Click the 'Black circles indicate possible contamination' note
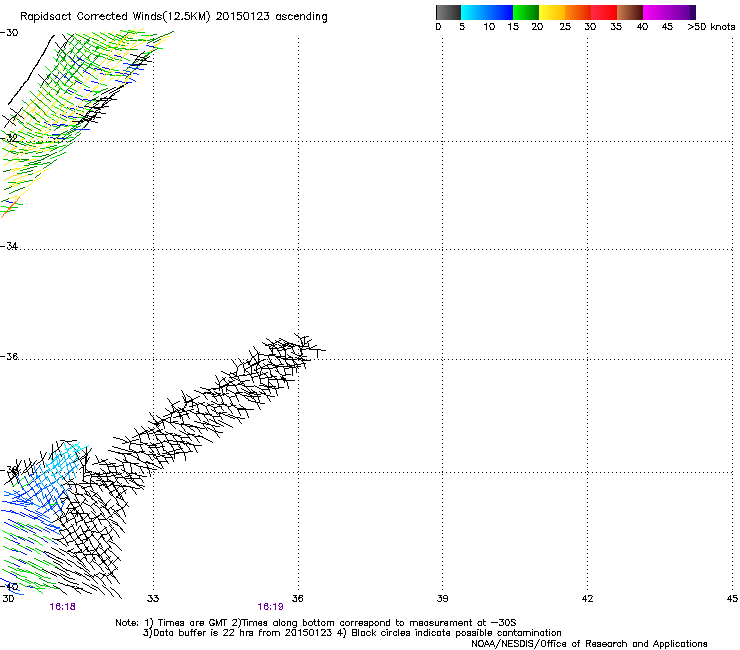This screenshot has width=740, height=650. (456, 633)
